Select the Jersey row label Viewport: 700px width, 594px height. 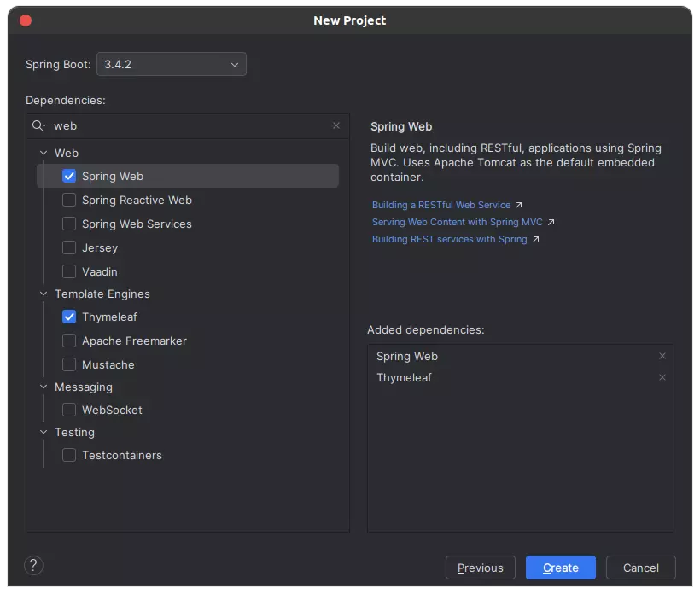(100, 247)
